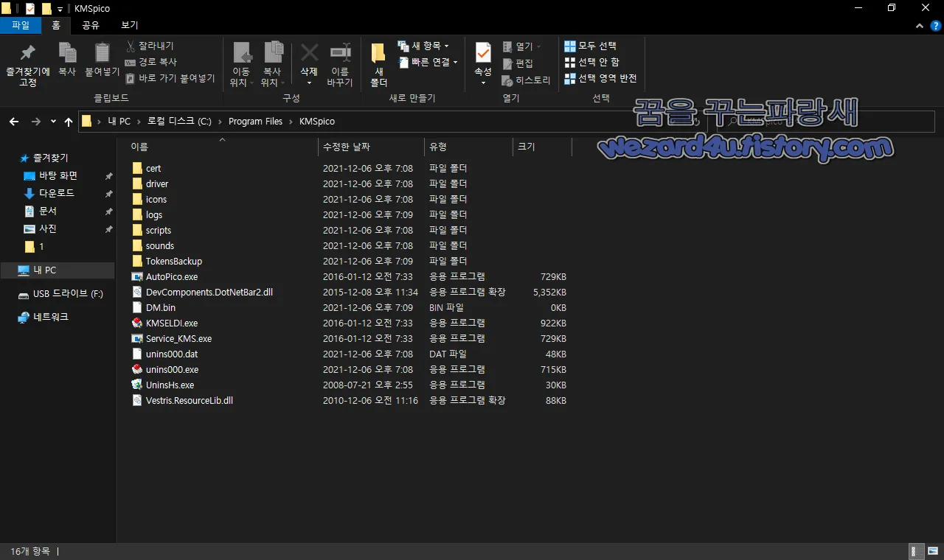This screenshot has width=944, height=560.
Task: Sort by 크기 column header
Action: pyautogui.click(x=526, y=147)
